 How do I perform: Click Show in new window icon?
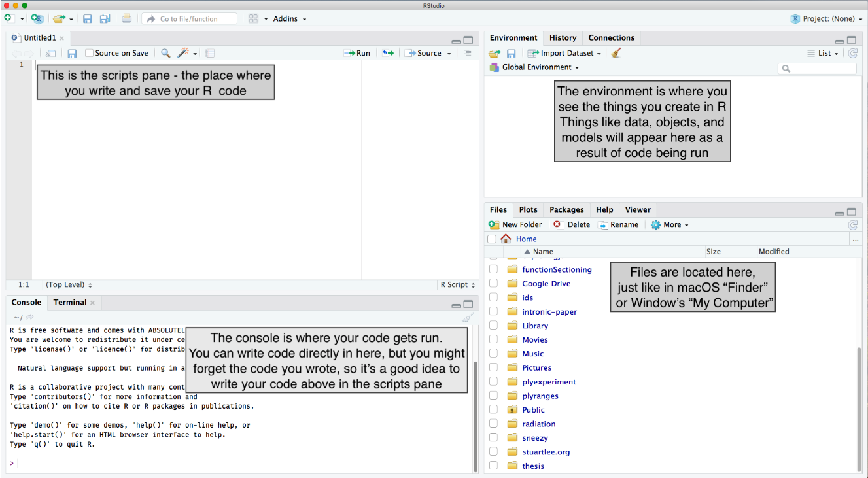click(50, 53)
